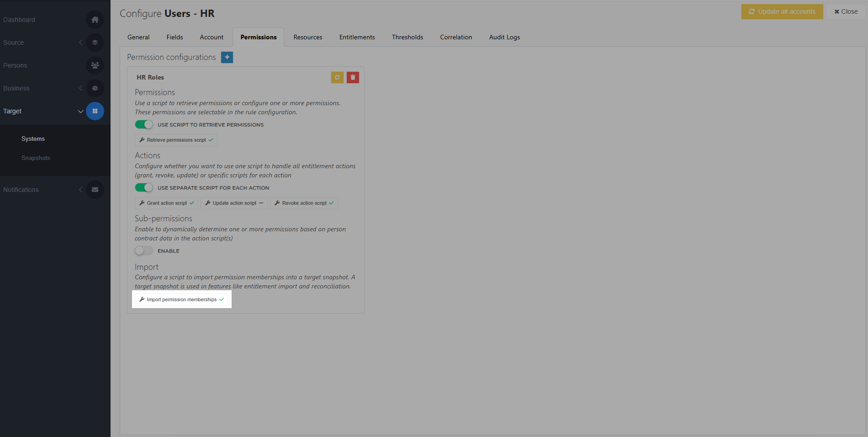Click the HR Roles heading
868x437 pixels.
tap(150, 77)
